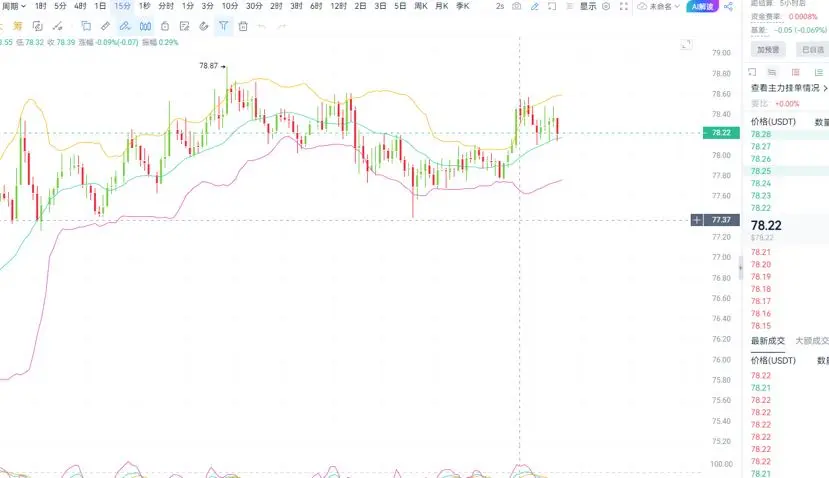Select the 分时 time-share view
This screenshot has width=829, height=478.
(166, 6)
